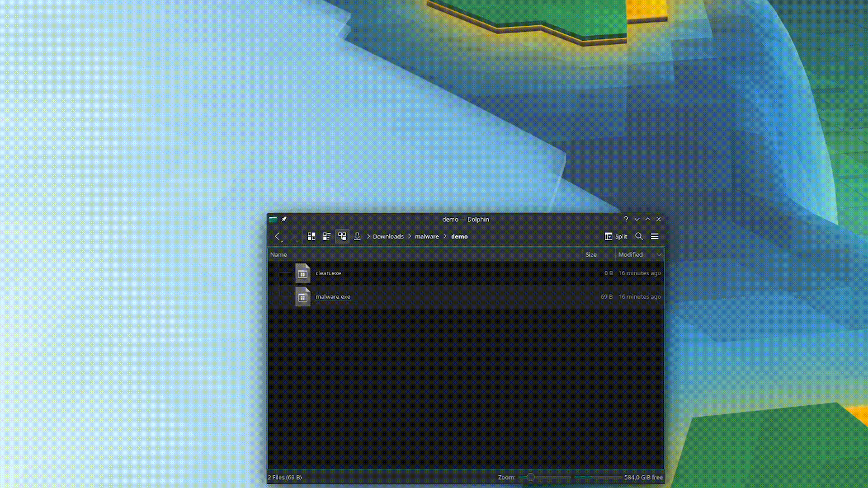
Task: Select the clean.exe file
Action: [328, 273]
